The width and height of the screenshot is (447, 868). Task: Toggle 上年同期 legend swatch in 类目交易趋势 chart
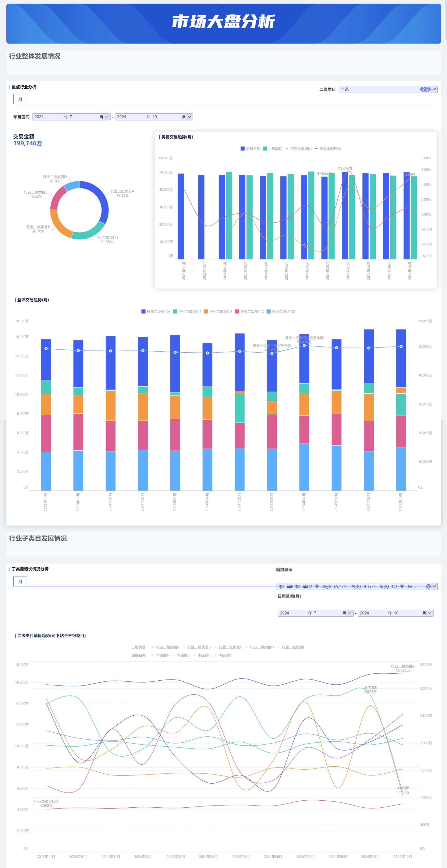265,149
